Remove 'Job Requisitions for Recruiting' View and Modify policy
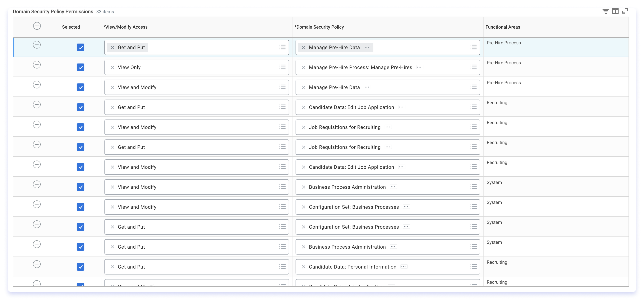644x300 pixels. coord(303,127)
